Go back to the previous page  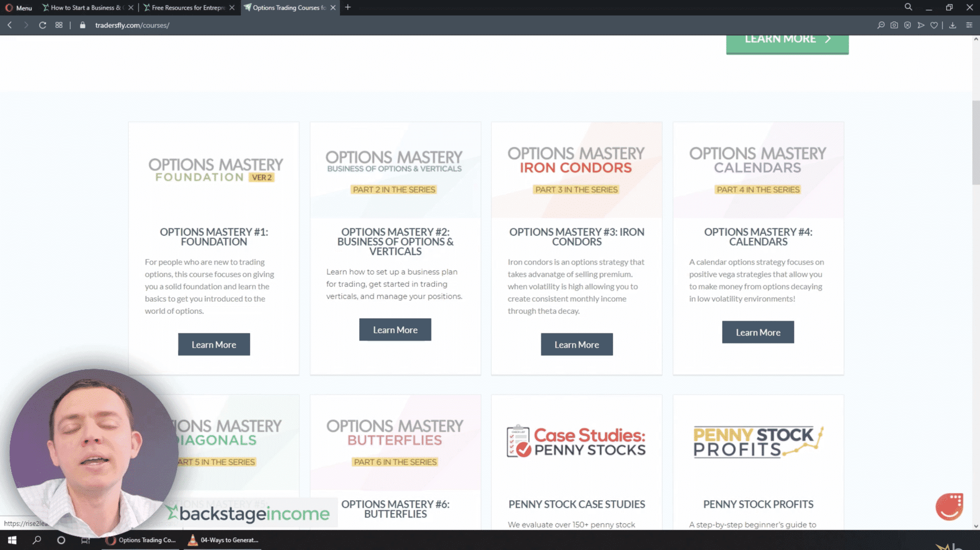coord(10,25)
